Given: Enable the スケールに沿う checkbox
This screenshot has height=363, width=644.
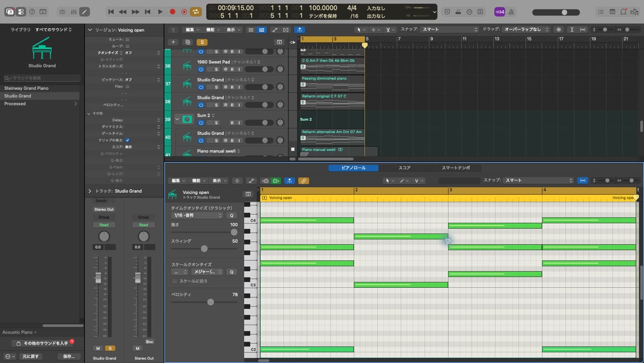Looking at the screenshot, I should point(175,281).
